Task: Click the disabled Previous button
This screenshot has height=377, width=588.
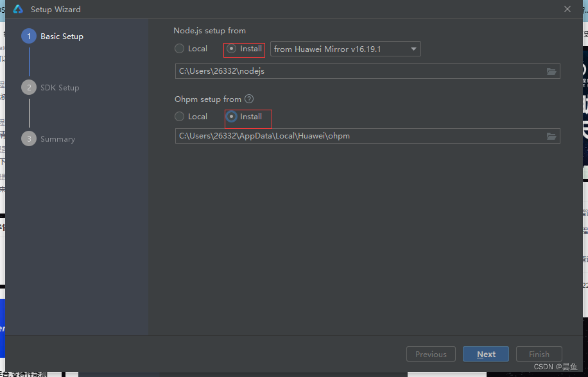Action: point(431,354)
